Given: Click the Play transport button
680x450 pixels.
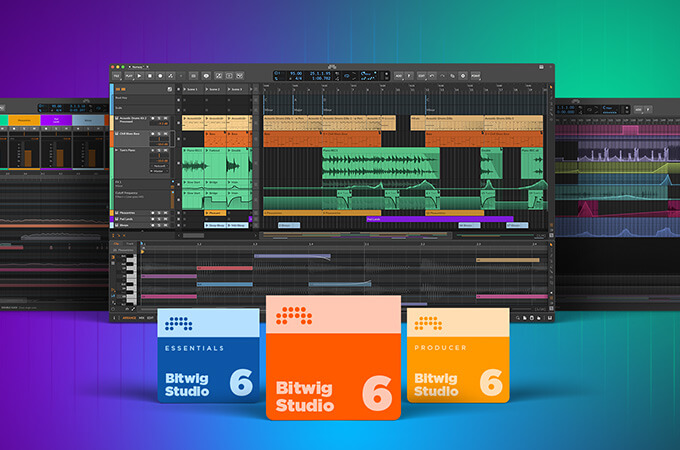Looking at the screenshot, I should 140,76.
